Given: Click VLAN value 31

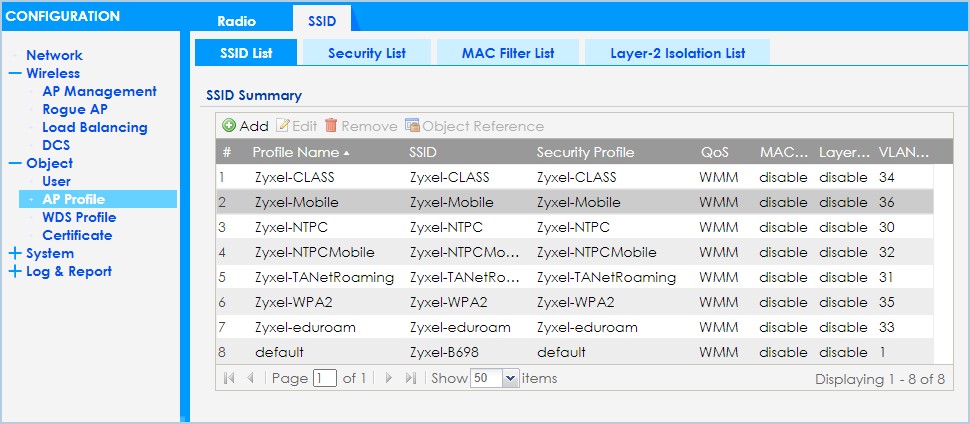Looking at the screenshot, I should [x=886, y=277].
